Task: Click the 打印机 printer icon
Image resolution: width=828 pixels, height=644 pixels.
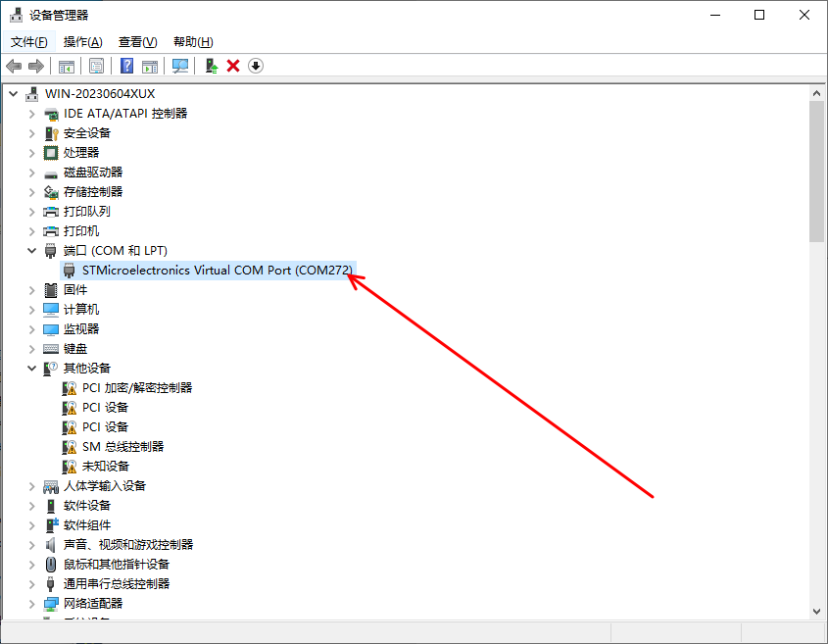Action: 51,231
